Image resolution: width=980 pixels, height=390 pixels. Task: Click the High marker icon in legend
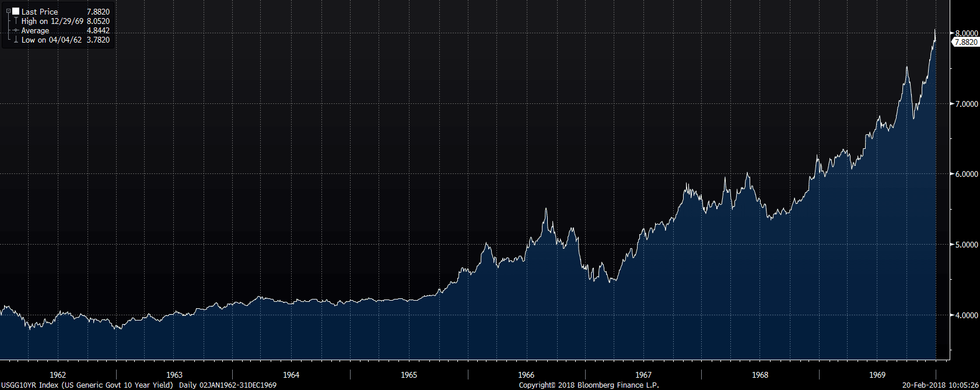(x=16, y=21)
